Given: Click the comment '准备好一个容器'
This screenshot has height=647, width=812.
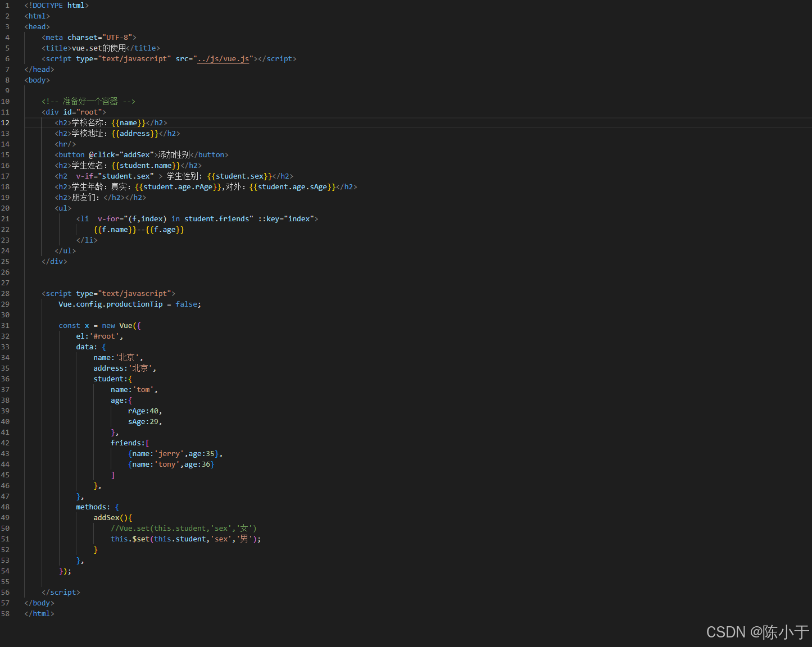Looking at the screenshot, I should point(90,102).
